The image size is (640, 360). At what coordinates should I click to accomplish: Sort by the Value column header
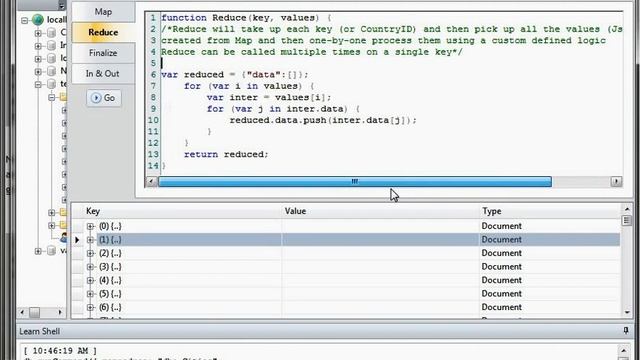[x=380, y=211]
